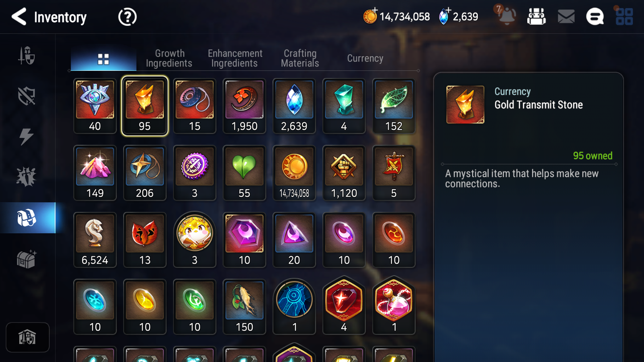Select the chess knight item showing 6,524

(95, 240)
